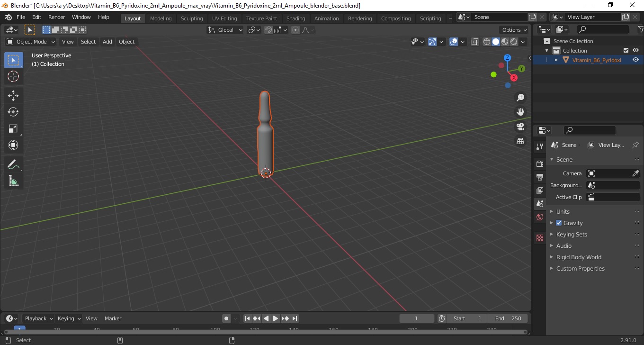Switch to wireframe shading
644x345 pixels.
pos(487,42)
